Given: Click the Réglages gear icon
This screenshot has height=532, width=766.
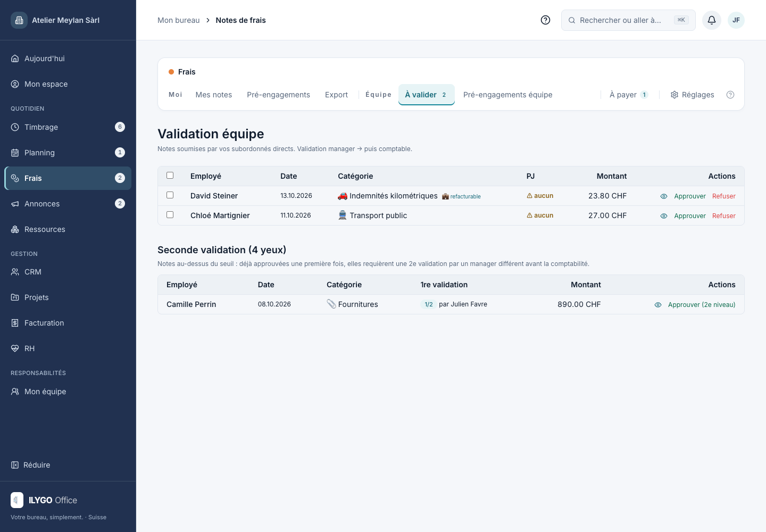Looking at the screenshot, I should pos(675,95).
